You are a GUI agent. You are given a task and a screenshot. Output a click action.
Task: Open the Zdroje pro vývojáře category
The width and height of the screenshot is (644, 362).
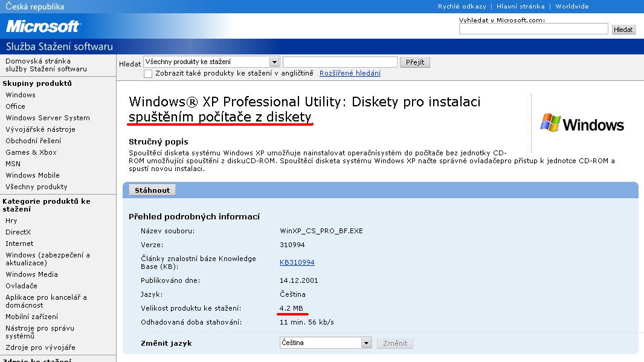click(x=40, y=347)
